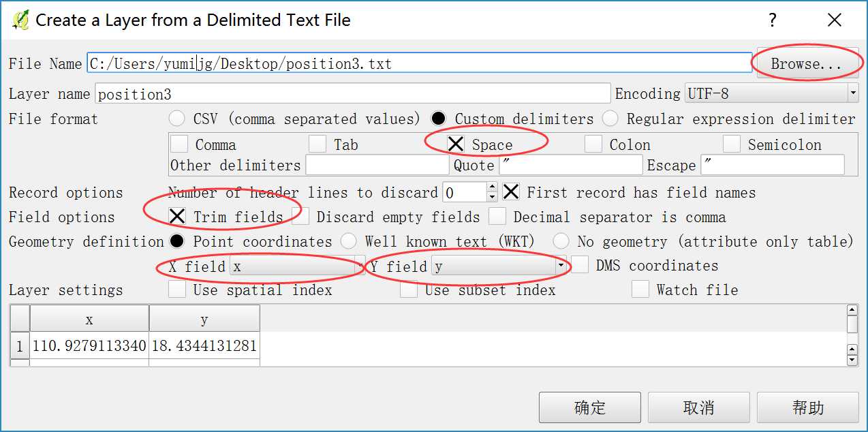Click the Browse... button
Screen dimensions: 868x432
pos(807,63)
